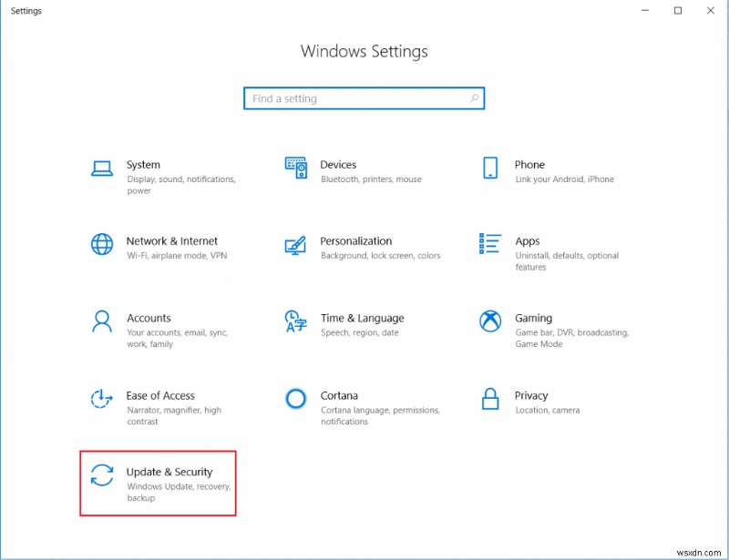This screenshot has height=560, width=729.
Task: Select the Network & Internet heading
Action: click(x=172, y=241)
